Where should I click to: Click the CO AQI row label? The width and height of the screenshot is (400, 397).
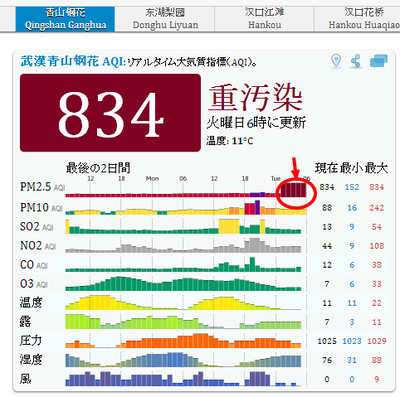34,265
